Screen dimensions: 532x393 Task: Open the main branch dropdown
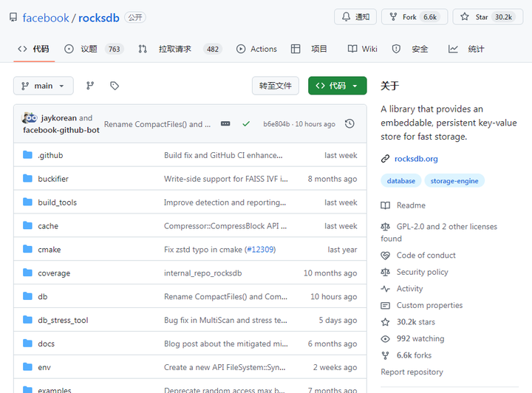point(44,86)
